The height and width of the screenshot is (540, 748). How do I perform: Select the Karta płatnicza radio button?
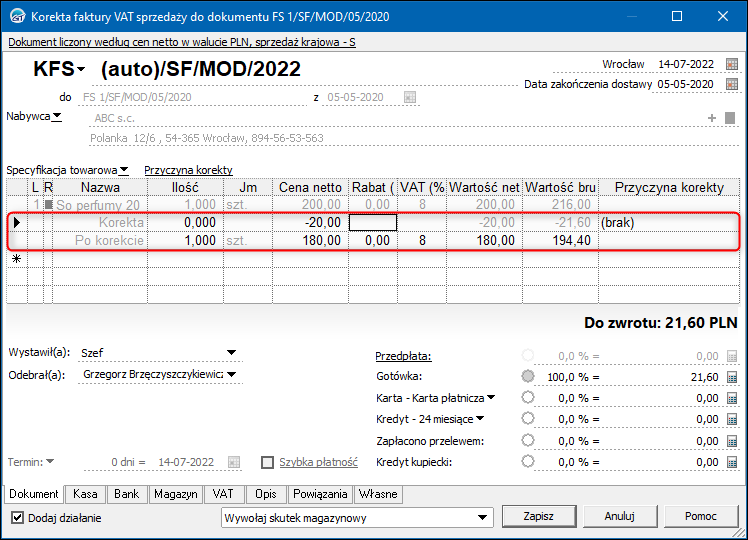(x=528, y=397)
